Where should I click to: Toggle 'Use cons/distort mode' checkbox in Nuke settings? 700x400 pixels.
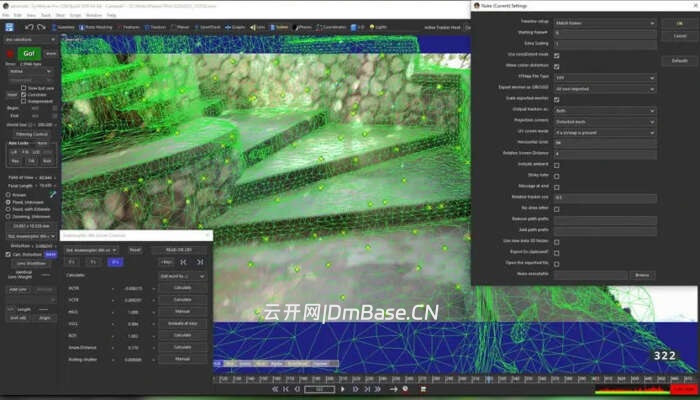(x=556, y=55)
